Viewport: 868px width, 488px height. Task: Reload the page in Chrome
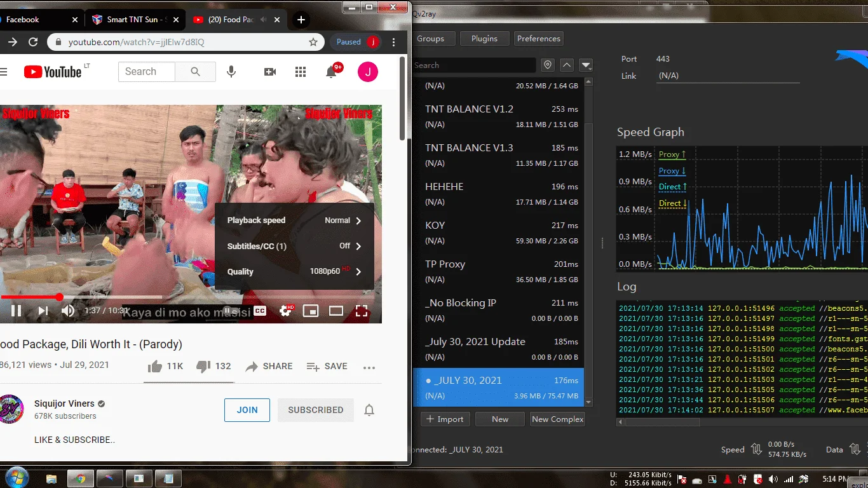click(x=33, y=42)
